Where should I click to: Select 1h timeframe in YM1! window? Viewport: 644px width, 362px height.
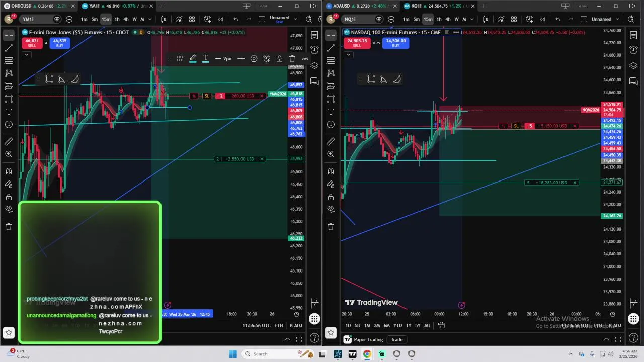tap(117, 19)
